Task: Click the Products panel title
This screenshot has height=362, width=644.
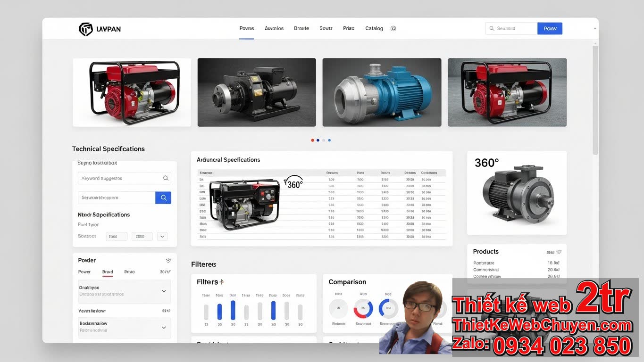Action: (x=486, y=252)
